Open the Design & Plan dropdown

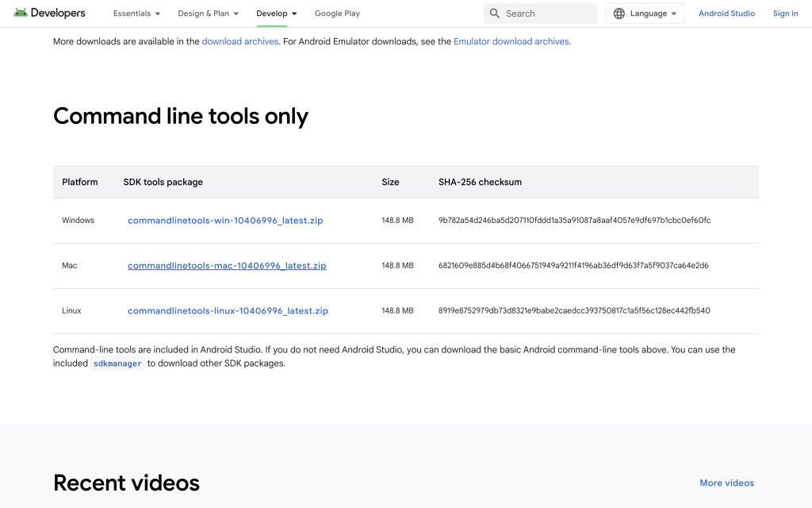pyautogui.click(x=209, y=13)
